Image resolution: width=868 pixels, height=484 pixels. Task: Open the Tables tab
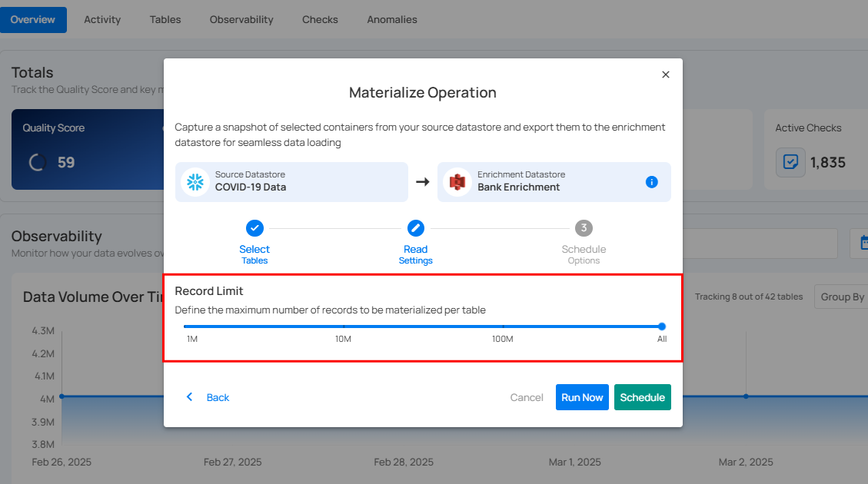[x=165, y=20]
